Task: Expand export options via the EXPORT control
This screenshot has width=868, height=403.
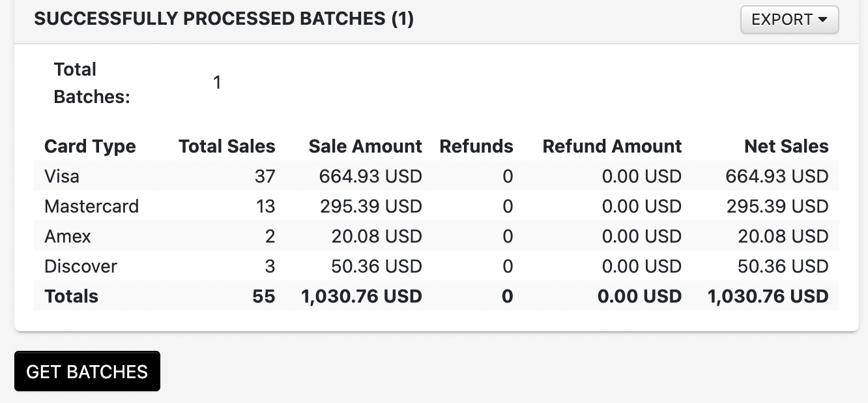Action: 788,20
